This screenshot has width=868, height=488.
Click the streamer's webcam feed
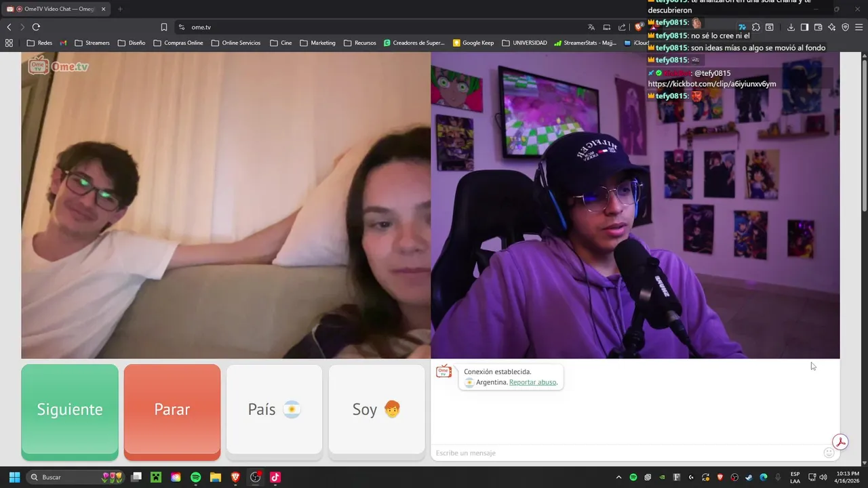pos(635,205)
